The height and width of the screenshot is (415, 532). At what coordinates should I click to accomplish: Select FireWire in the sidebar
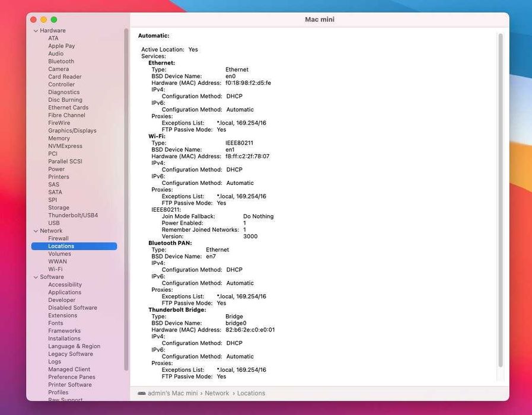pos(59,123)
